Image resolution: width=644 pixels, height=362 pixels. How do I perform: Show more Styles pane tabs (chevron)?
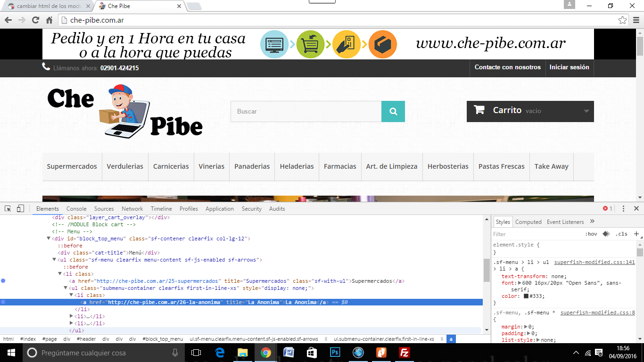coord(593,222)
